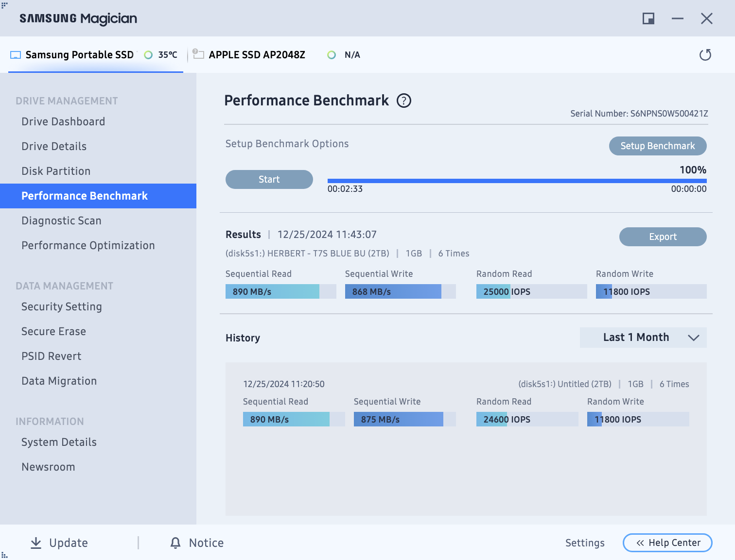Viewport: 735px width, 560px height.
Task: Click the results timestamp 12/25/2024 11:43:07
Action: tap(327, 235)
